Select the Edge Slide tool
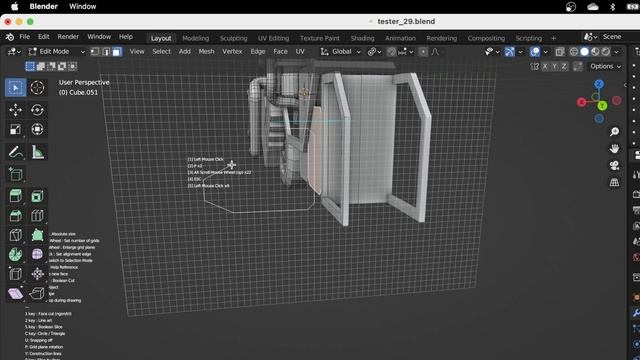 (x=16, y=274)
